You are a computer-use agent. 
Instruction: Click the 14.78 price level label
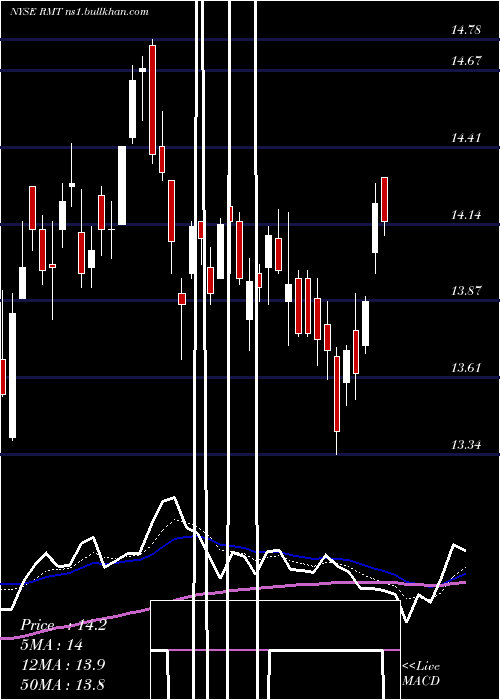point(466,30)
